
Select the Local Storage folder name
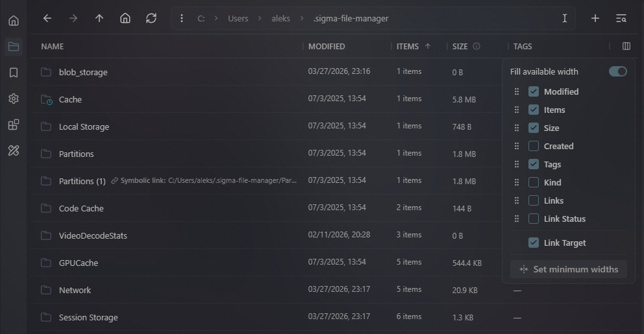click(x=84, y=126)
